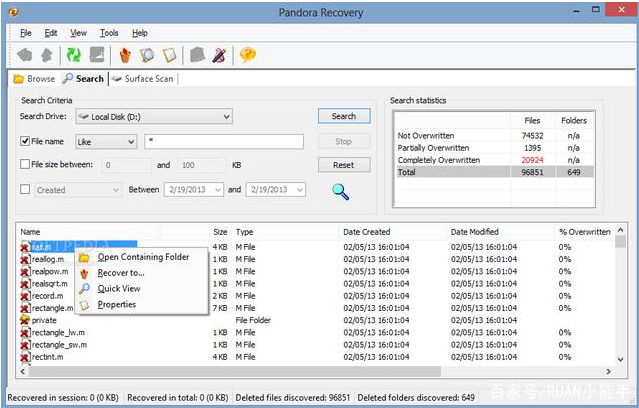Enable the File size between checkbox
The height and width of the screenshot is (408, 639).
[26, 165]
